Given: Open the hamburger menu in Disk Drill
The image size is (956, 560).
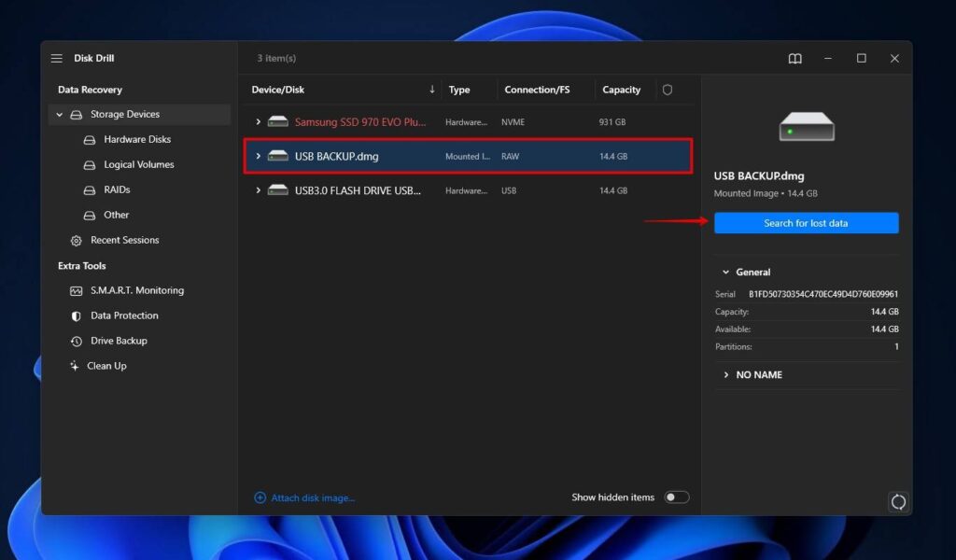Looking at the screenshot, I should point(57,58).
